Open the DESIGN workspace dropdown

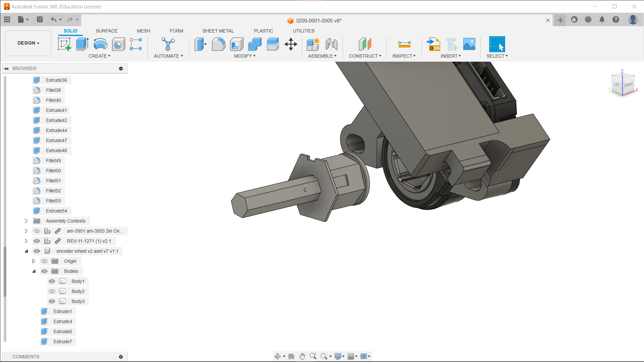[28, 43]
